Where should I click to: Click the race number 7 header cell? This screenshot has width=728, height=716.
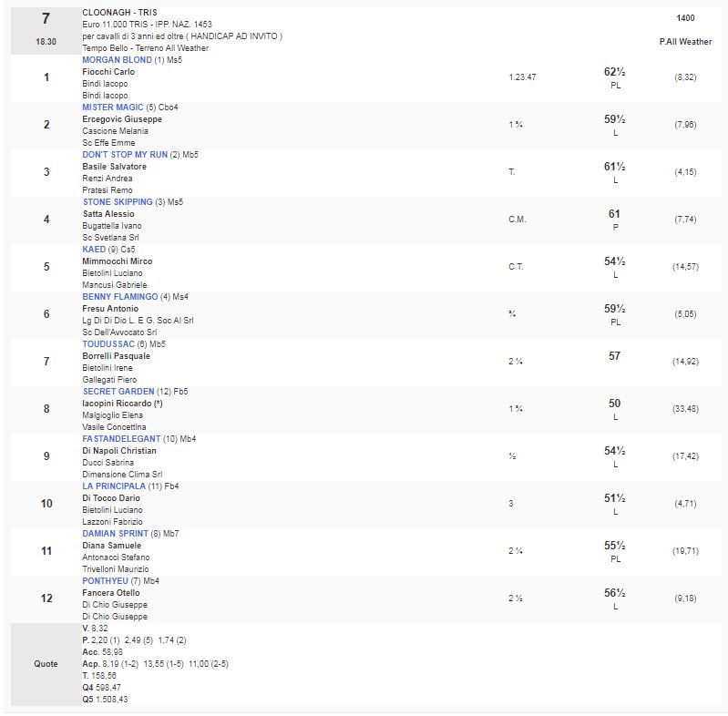click(x=46, y=19)
